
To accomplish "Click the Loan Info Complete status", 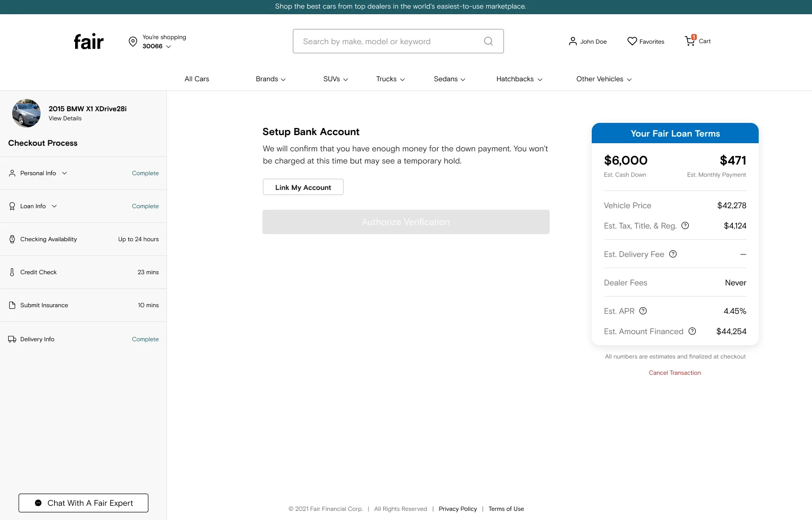I will [x=145, y=206].
